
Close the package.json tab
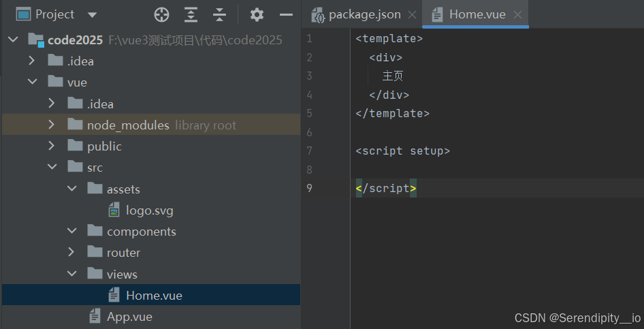tap(412, 15)
